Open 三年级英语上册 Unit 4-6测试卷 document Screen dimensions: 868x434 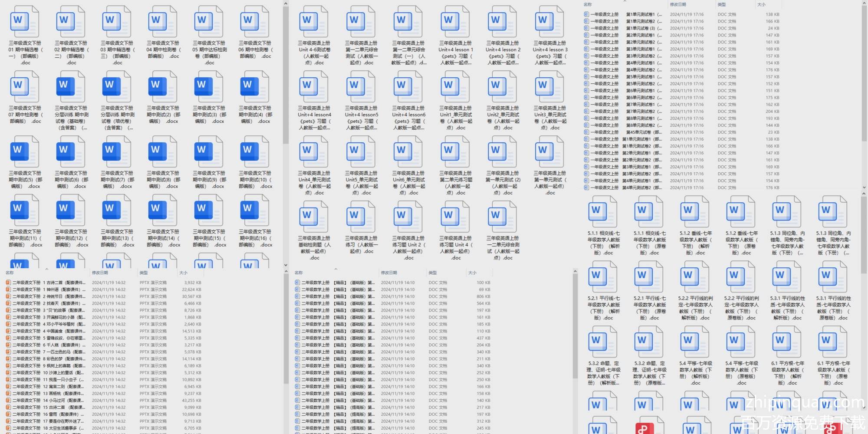pos(314,22)
